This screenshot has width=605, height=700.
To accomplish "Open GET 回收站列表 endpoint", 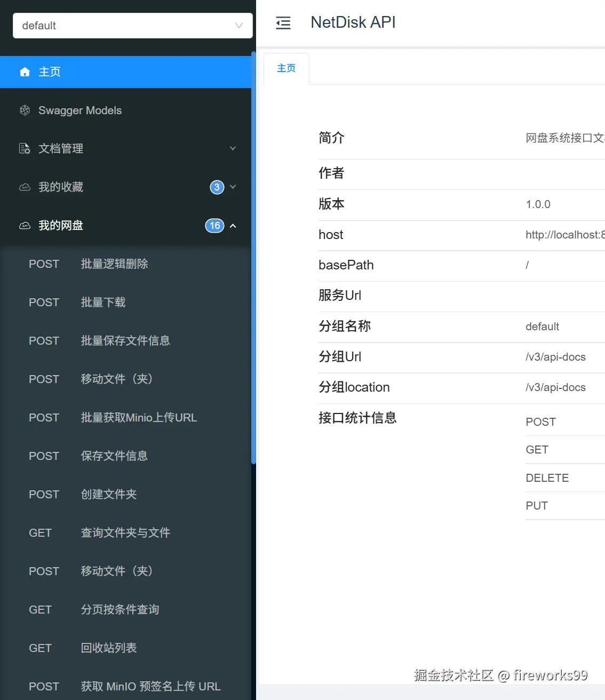I will [x=125, y=648].
